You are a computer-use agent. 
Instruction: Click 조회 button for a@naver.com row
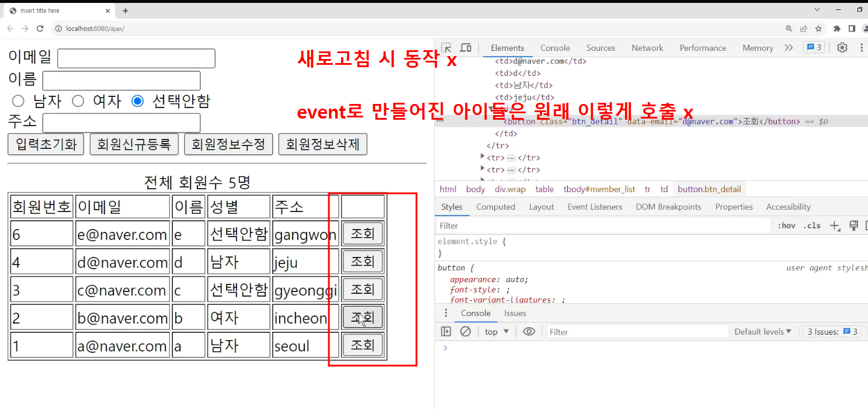pyautogui.click(x=362, y=345)
